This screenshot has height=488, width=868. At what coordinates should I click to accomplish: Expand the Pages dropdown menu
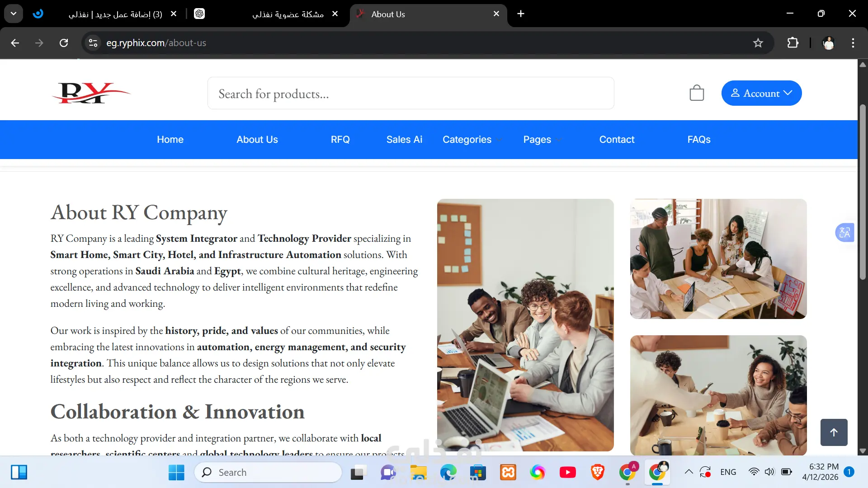(542, 140)
